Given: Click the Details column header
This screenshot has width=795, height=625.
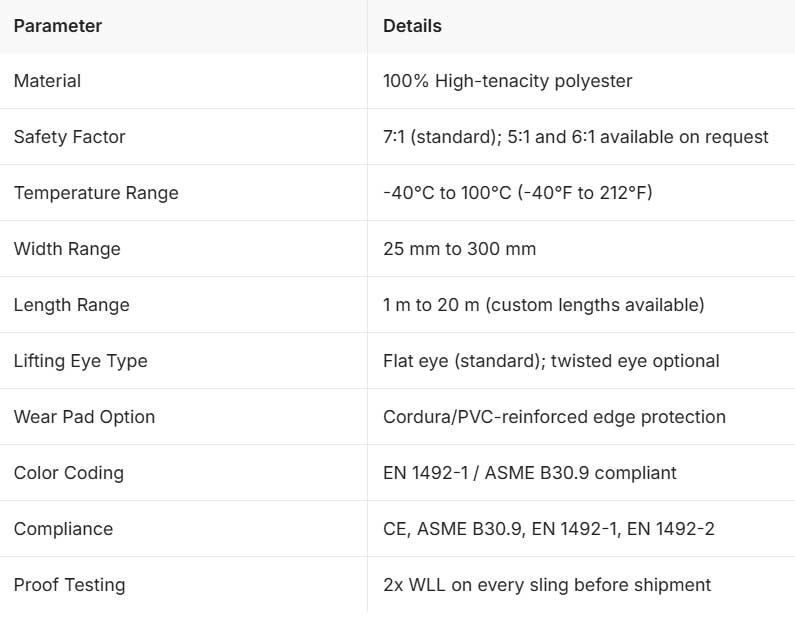Looking at the screenshot, I should tap(412, 26).
